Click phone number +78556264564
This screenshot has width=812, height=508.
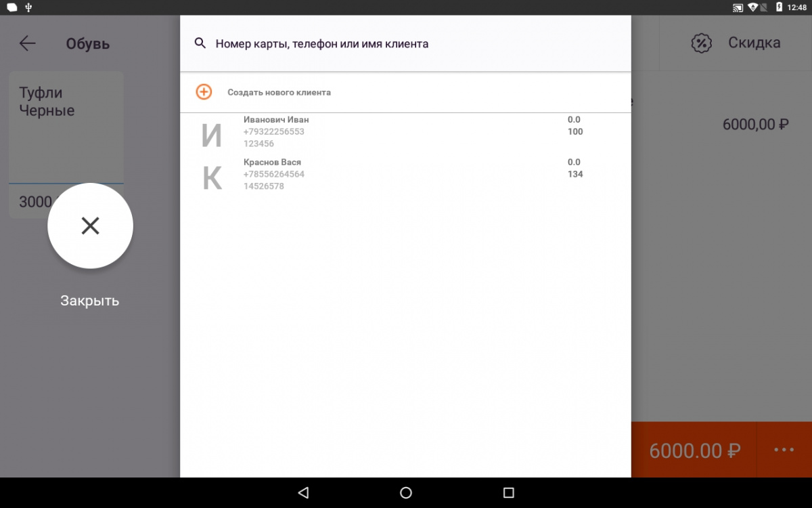point(274,174)
